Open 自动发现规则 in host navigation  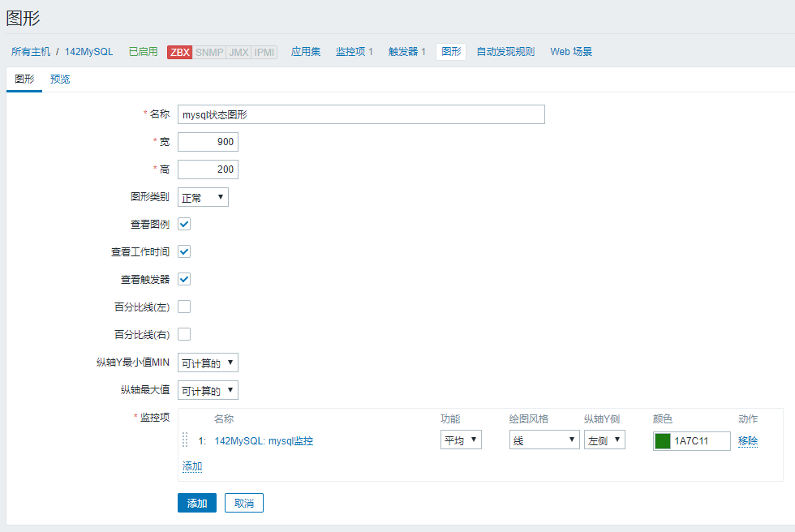[x=505, y=52]
